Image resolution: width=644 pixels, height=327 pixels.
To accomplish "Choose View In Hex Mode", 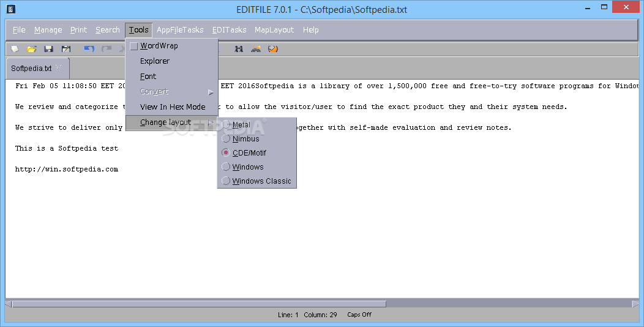I will (171, 107).
